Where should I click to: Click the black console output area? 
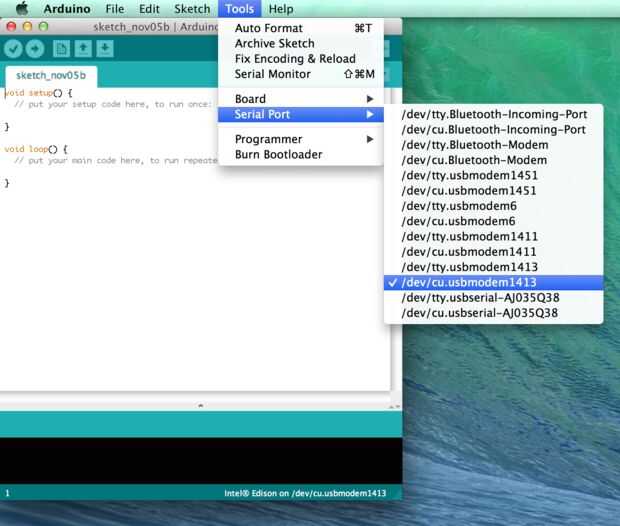coord(201,460)
